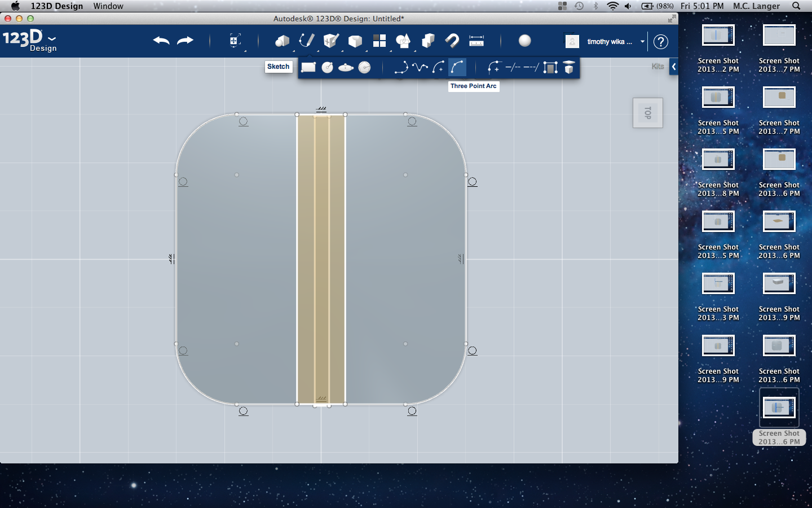Select the Sketch Polygon tool
812x508 pixels.
click(365, 68)
